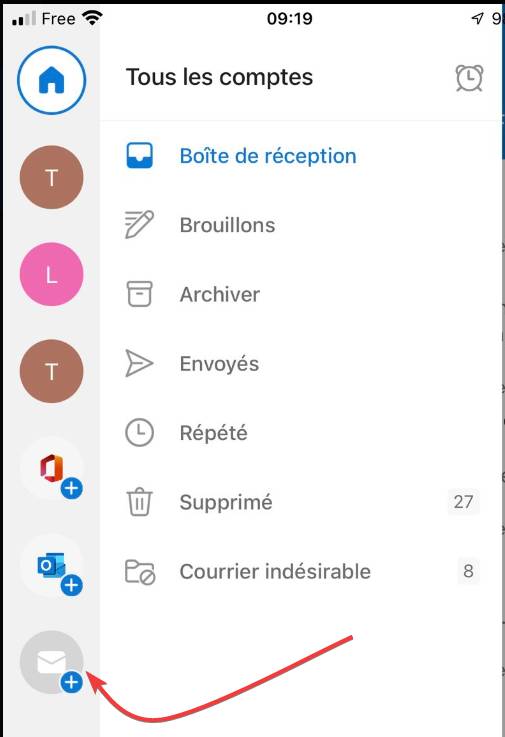Add an Outlook account
This screenshot has width=505, height=737.
pyautogui.click(x=53, y=568)
